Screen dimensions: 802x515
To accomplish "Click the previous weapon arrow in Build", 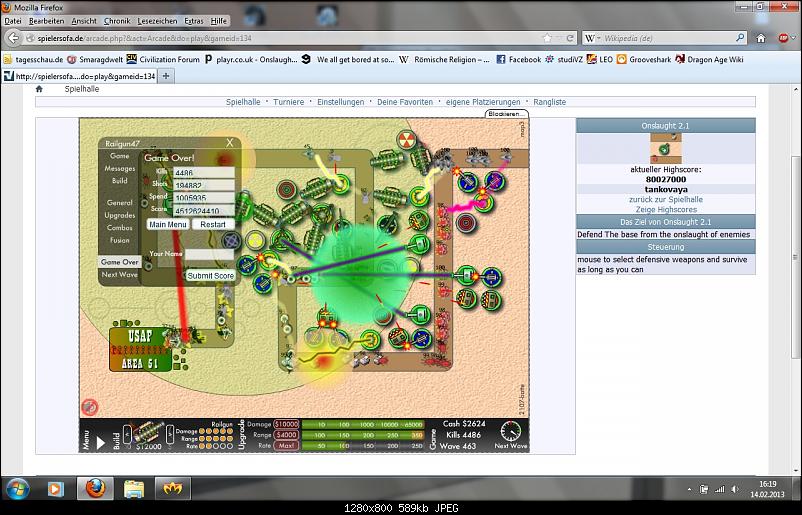I will [127, 435].
